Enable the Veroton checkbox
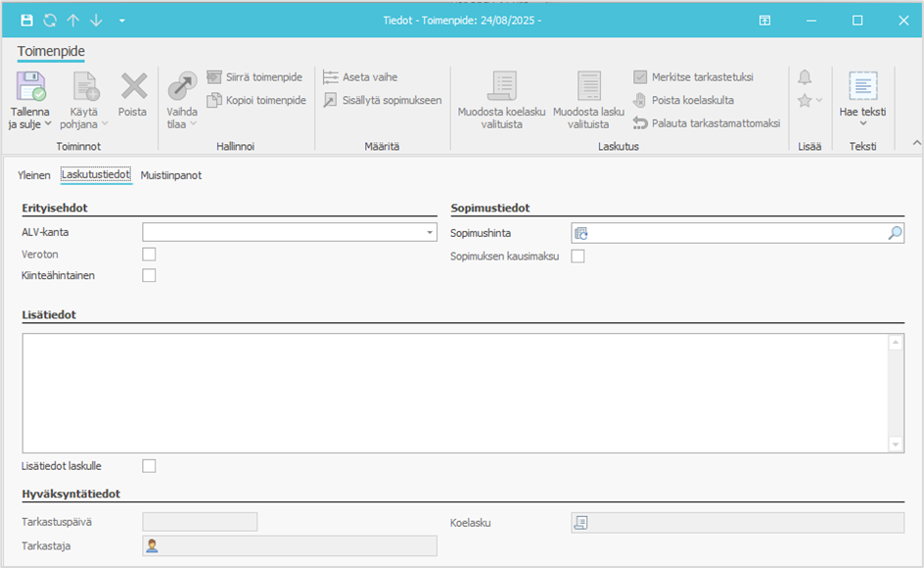Screen dimensions: 924x568 click(x=149, y=255)
